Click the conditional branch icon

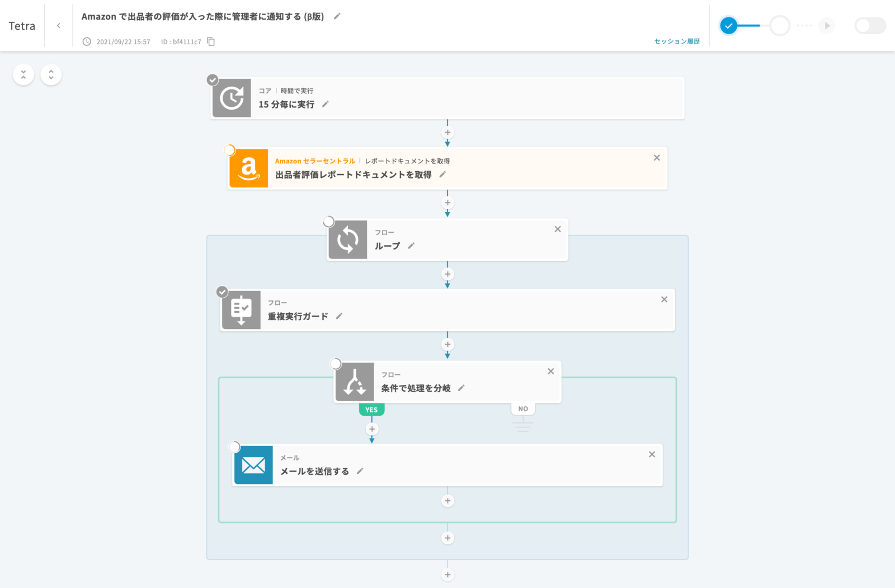(x=355, y=382)
